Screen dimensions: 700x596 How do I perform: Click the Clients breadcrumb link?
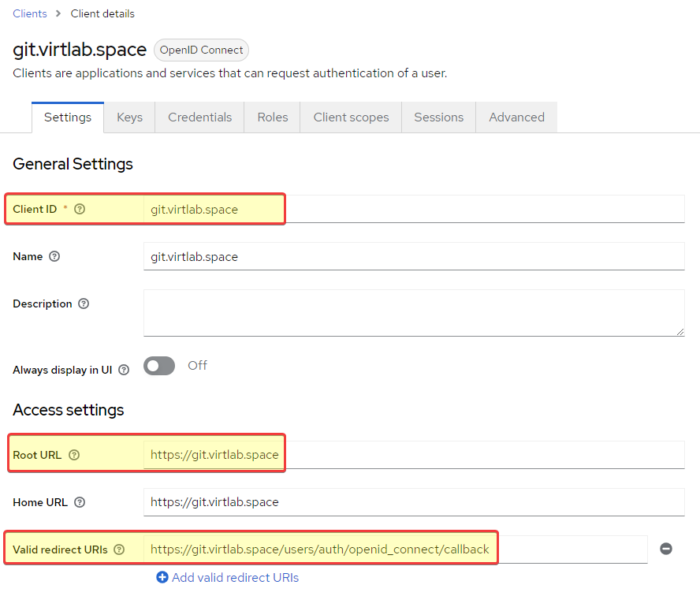tap(29, 14)
